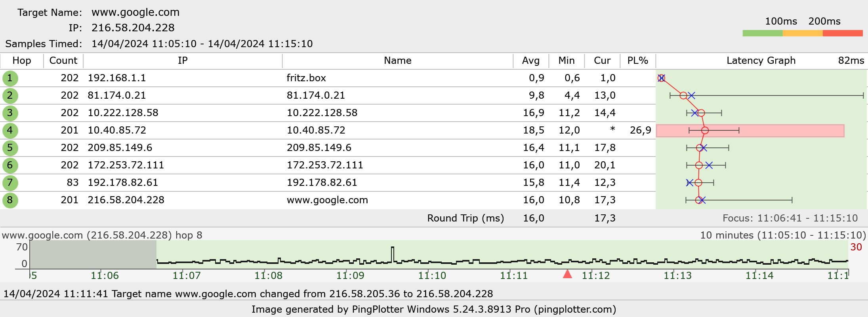Click the red triangle marker on timeline
868x317 pixels.
[567, 274]
